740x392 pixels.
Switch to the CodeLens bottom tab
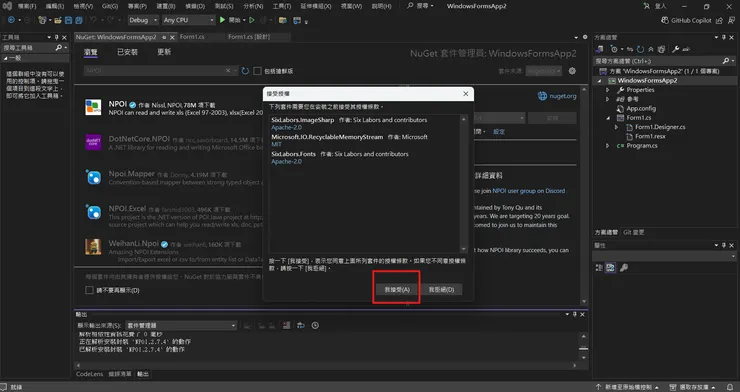click(89, 374)
